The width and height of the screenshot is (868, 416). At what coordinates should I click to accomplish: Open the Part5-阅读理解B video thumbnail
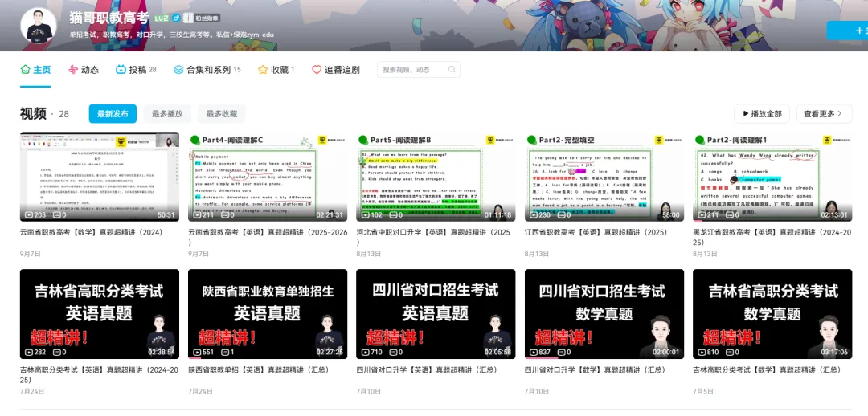click(x=436, y=177)
